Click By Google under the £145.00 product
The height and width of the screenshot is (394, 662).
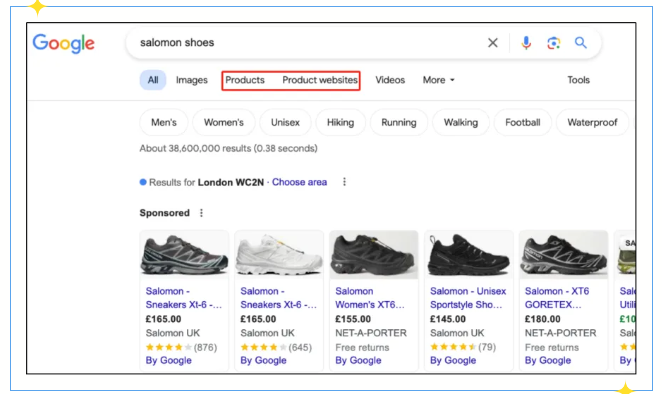click(453, 360)
